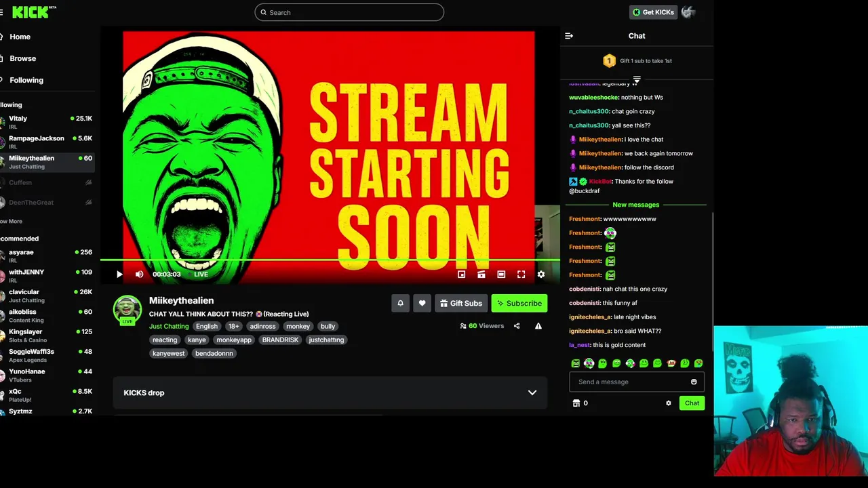
Task: Report the stream via the warning icon
Action: click(538, 326)
